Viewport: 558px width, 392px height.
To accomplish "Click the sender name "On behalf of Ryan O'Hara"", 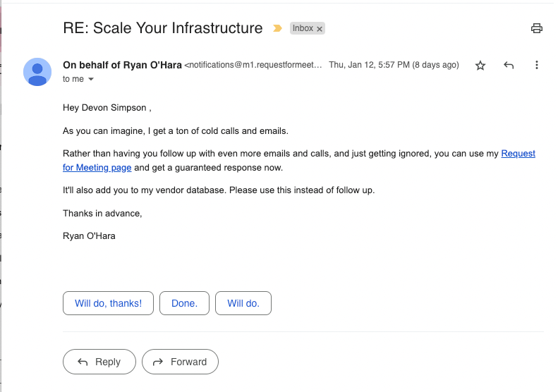I will [122, 65].
